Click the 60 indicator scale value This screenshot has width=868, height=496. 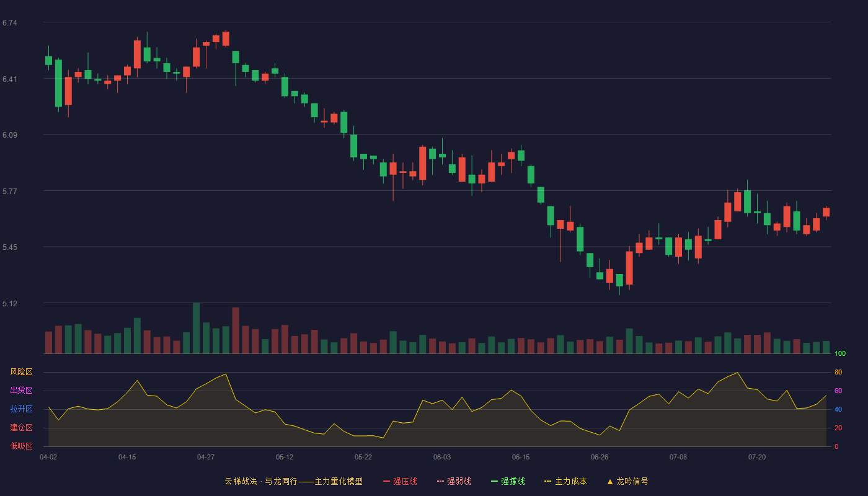838,391
